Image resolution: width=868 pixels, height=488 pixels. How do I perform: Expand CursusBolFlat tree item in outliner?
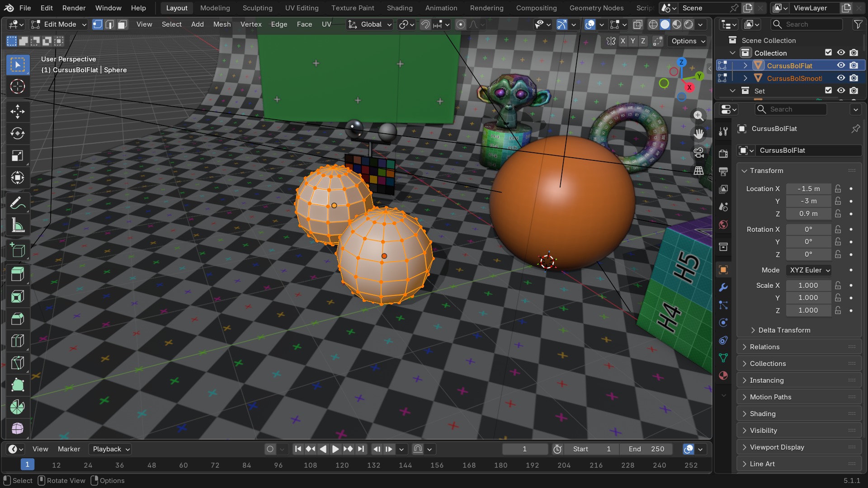click(745, 66)
